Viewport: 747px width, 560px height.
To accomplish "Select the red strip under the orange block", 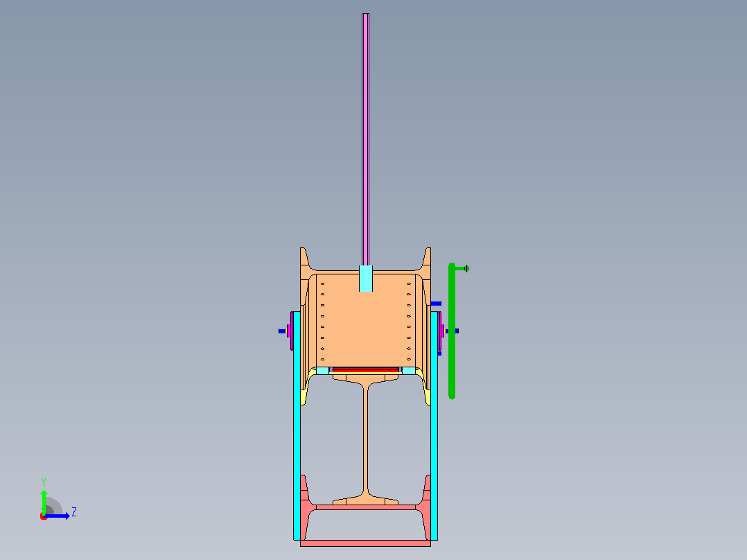I will click(x=365, y=370).
